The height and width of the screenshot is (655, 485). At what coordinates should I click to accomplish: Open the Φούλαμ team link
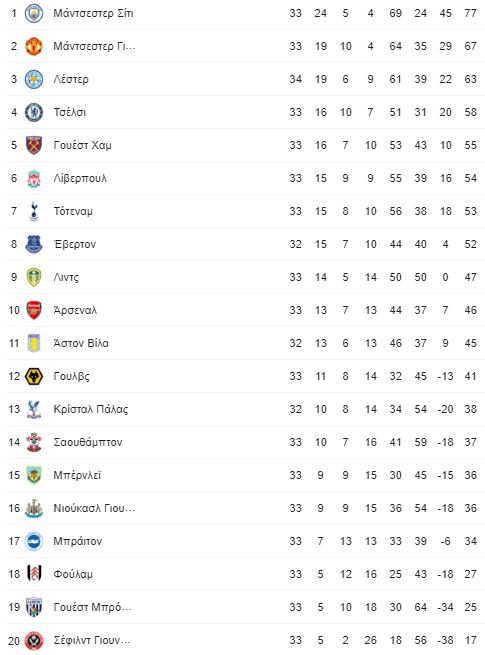click(x=73, y=574)
